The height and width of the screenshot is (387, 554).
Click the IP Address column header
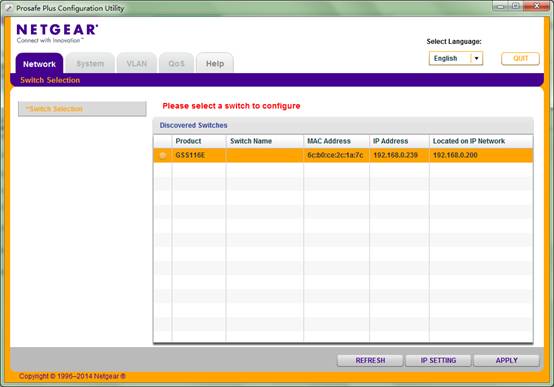click(399, 141)
